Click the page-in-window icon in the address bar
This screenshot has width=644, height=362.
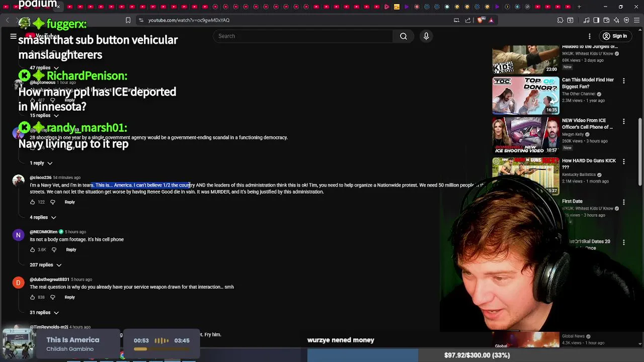click(x=456, y=20)
